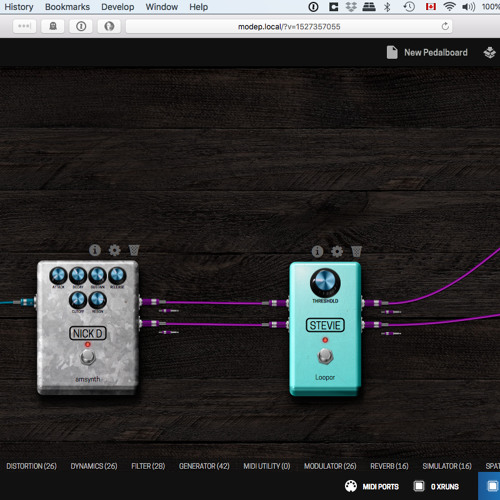Image resolution: width=500 pixels, height=500 pixels.
Task: Select the Reverb (16) plugin category
Action: [x=389, y=466]
